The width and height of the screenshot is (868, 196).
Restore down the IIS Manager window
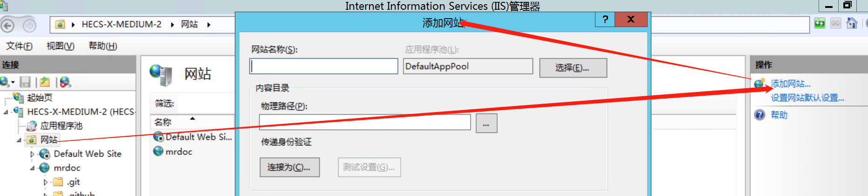tap(848, 6)
